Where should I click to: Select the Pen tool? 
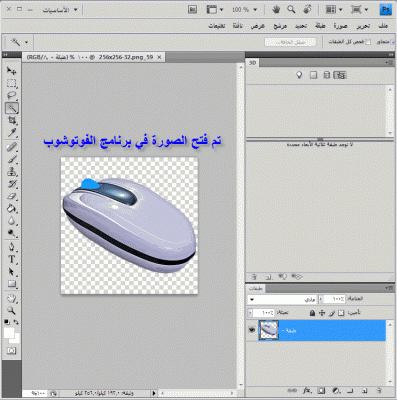click(x=12, y=247)
